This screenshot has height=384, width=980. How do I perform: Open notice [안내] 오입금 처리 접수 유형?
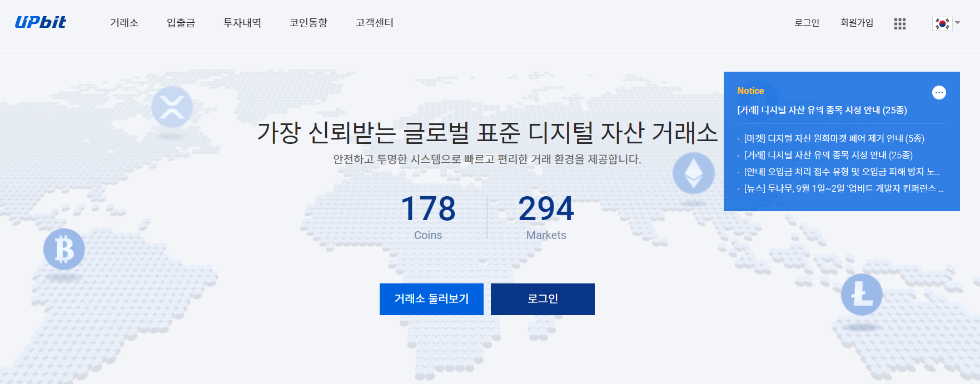point(842,172)
